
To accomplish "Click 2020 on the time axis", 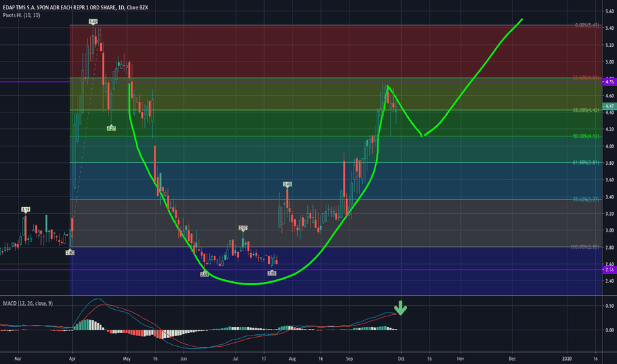I will click(x=567, y=359).
